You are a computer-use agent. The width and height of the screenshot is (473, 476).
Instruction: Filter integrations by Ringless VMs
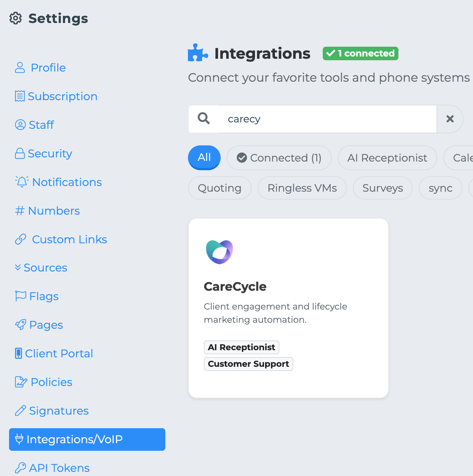pos(302,188)
